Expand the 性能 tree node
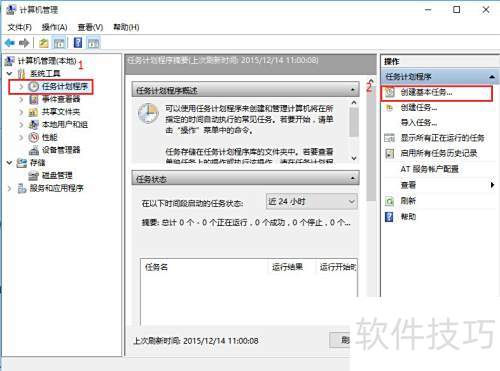Image resolution: width=500 pixels, height=371 pixels. (x=21, y=137)
